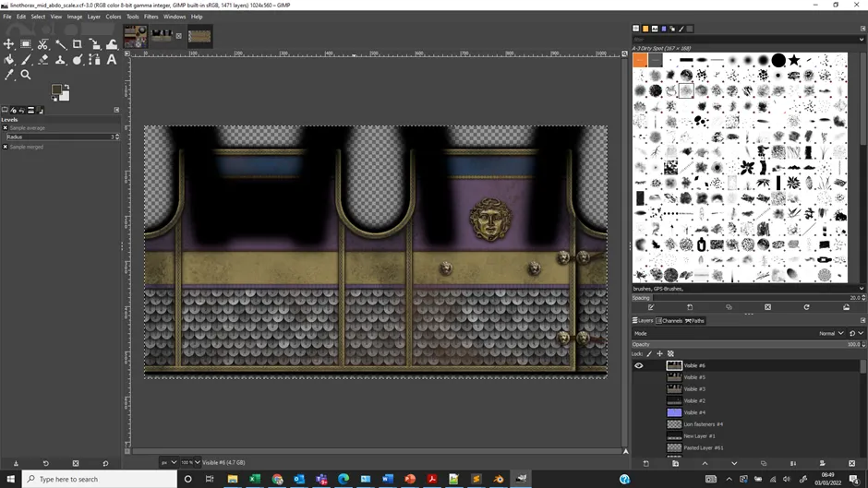Open the tool options tab menu
868x488 pixels.
[x=116, y=110]
